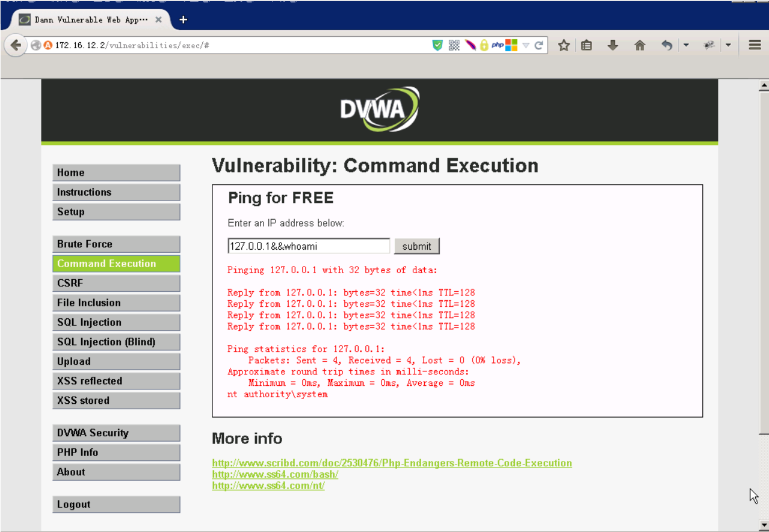Viewport: 769px width, 532px height.
Task: Open the ss64.com/bash link
Action: [275, 474]
